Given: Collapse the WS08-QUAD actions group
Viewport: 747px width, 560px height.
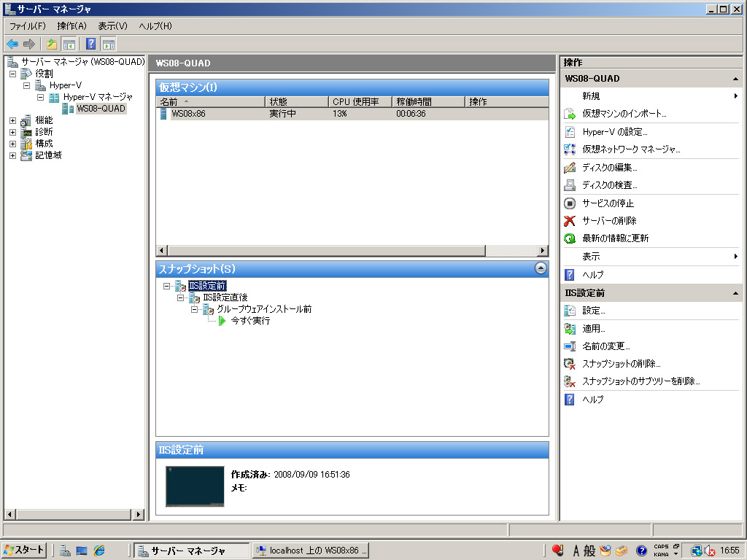Looking at the screenshot, I should point(735,79).
